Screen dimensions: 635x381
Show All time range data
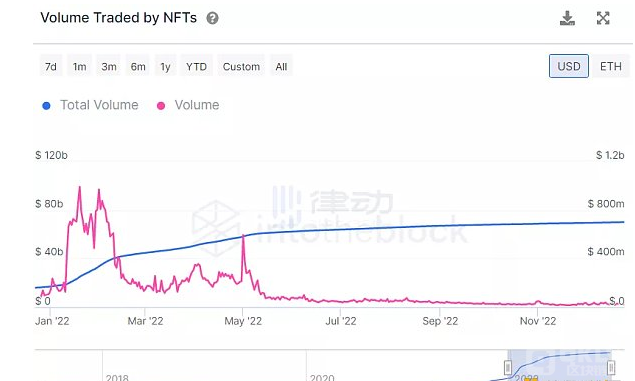(x=281, y=66)
